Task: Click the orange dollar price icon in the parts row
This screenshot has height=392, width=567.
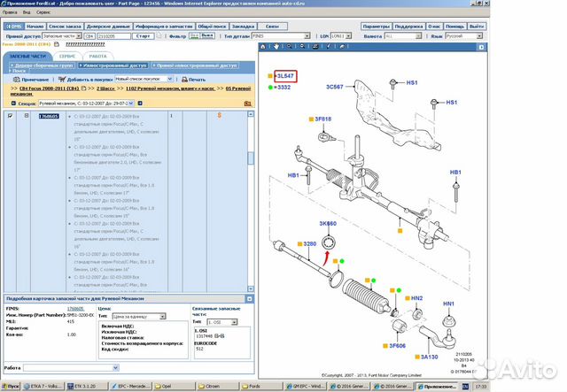Action: pos(219,116)
